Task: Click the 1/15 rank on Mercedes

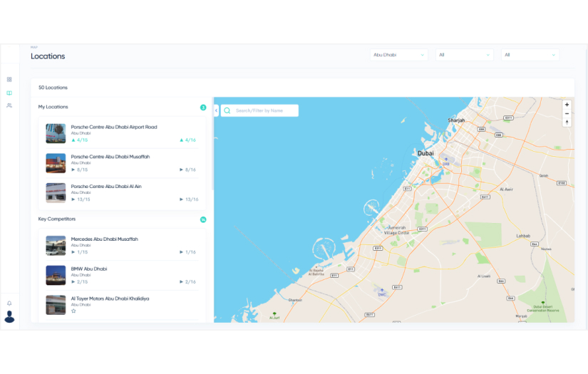Action: [80, 252]
